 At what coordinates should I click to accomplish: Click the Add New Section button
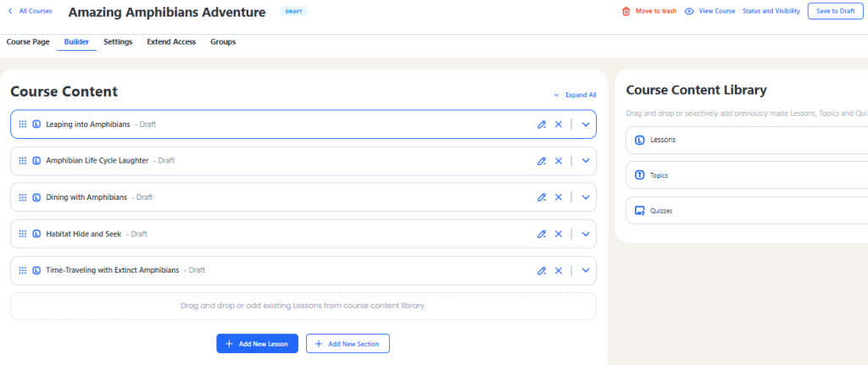pyautogui.click(x=348, y=343)
